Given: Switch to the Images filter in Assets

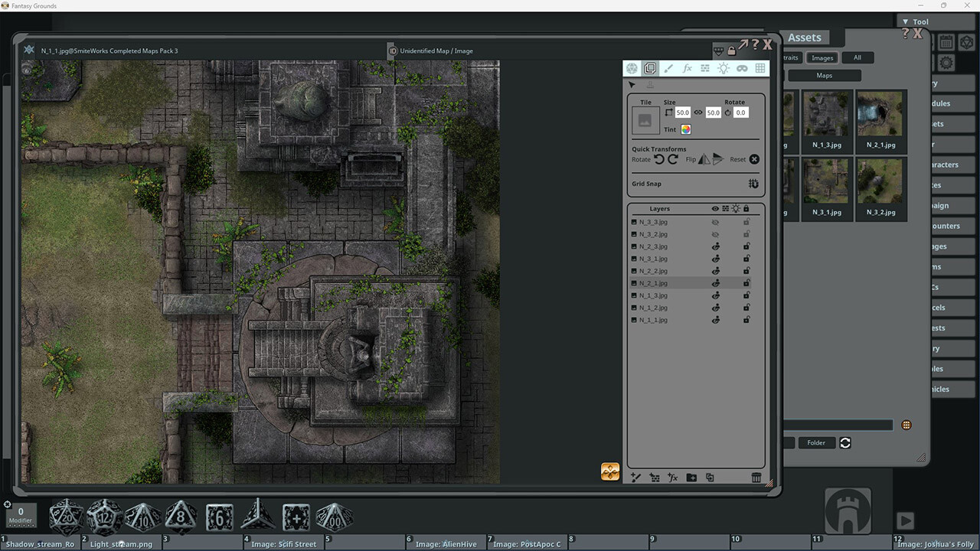Looking at the screenshot, I should click(822, 57).
